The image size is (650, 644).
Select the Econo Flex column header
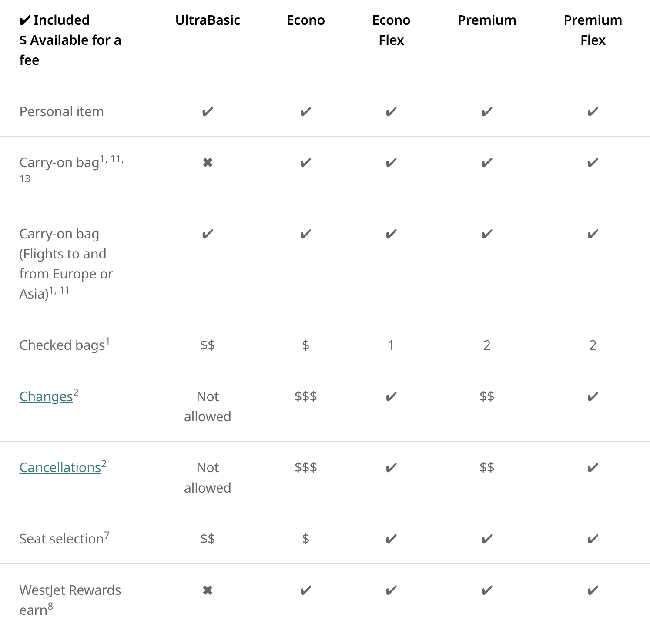coord(391,30)
